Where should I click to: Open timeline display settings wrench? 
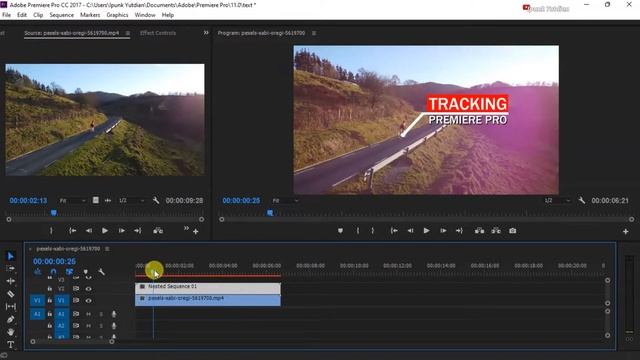pyautogui.click(x=102, y=272)
